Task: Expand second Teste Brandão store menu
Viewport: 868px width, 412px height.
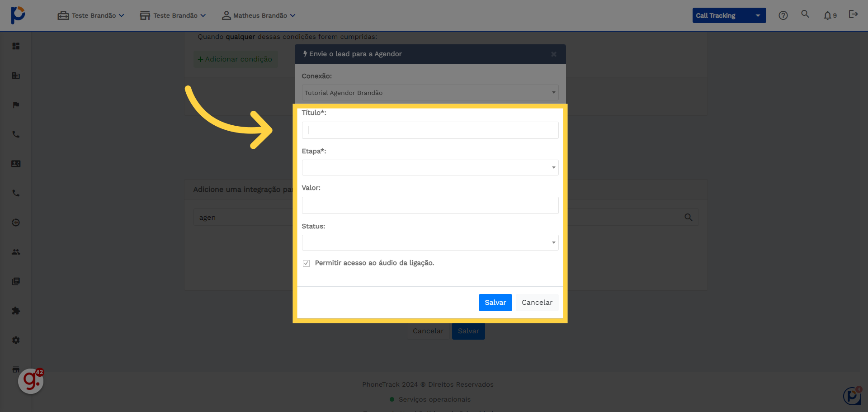Action: tap(173, 15)
